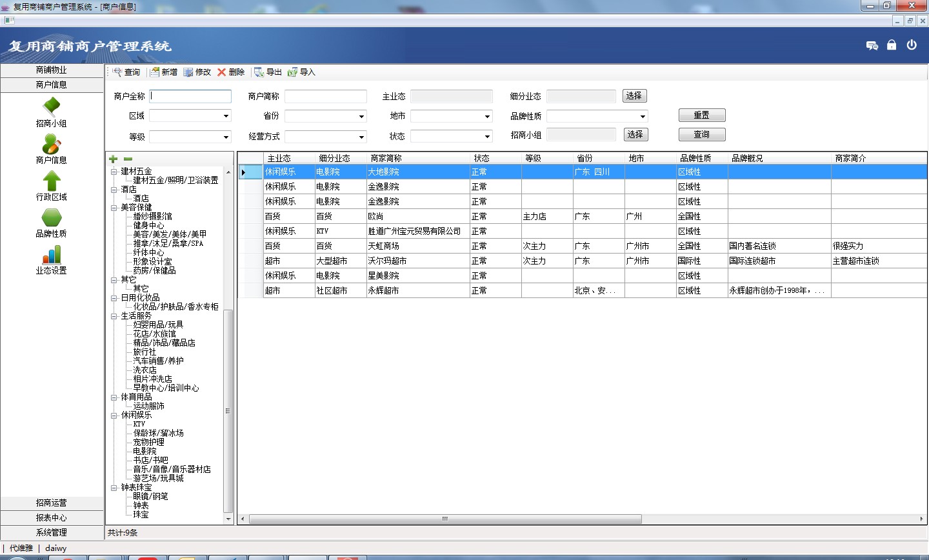Click the 星美影院 cell
This screenshot has width=929, height=560.
point(418,275)
